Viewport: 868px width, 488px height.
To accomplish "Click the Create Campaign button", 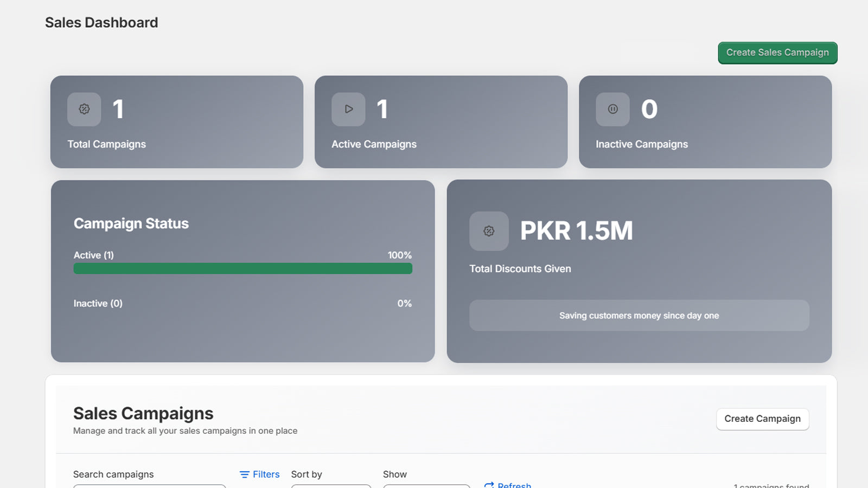I will click(762, 419).
